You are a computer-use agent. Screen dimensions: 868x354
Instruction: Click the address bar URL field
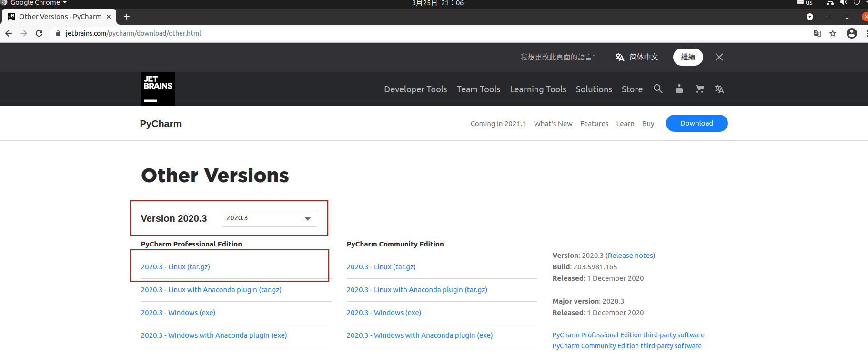tap(429, 33)
